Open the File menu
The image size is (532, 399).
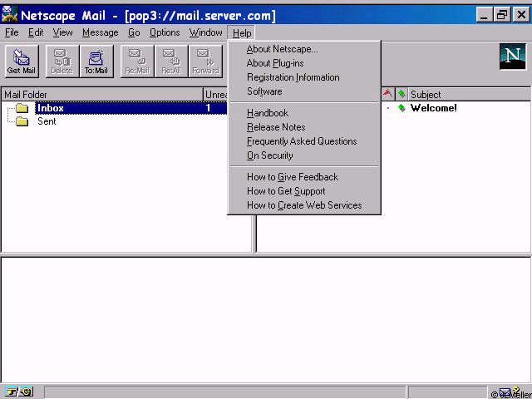click(x=12, y=32)
